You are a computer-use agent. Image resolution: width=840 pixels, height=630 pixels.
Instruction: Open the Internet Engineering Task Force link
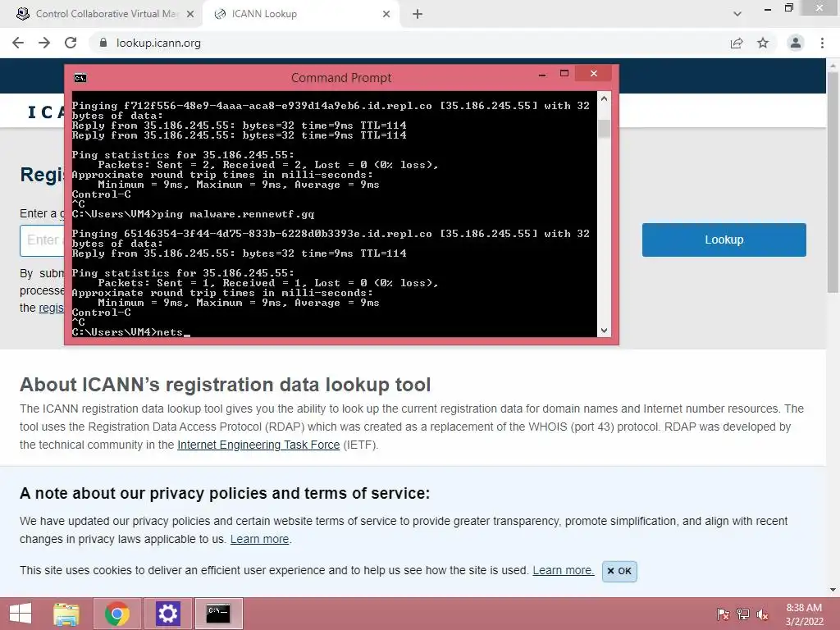click(x=258, y=445)
